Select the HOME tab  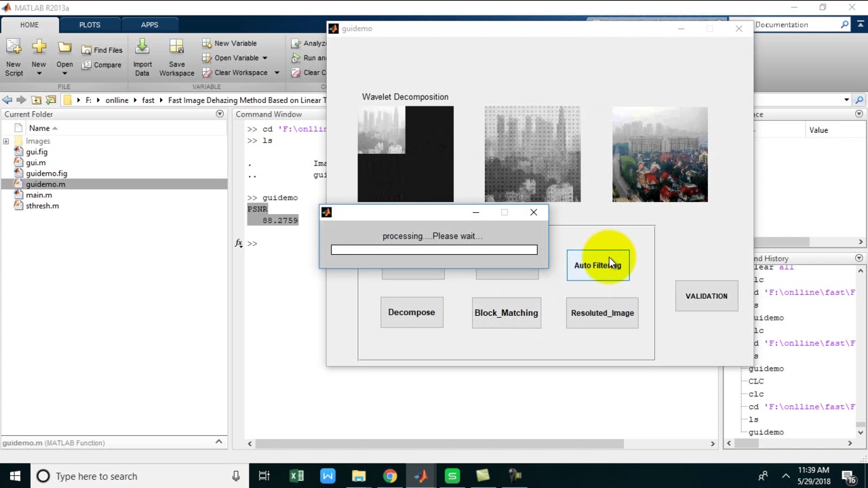point(29,25)
